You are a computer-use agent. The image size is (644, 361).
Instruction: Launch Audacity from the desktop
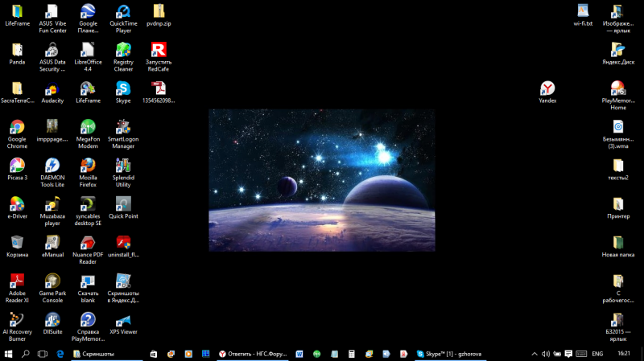(52, 88)
